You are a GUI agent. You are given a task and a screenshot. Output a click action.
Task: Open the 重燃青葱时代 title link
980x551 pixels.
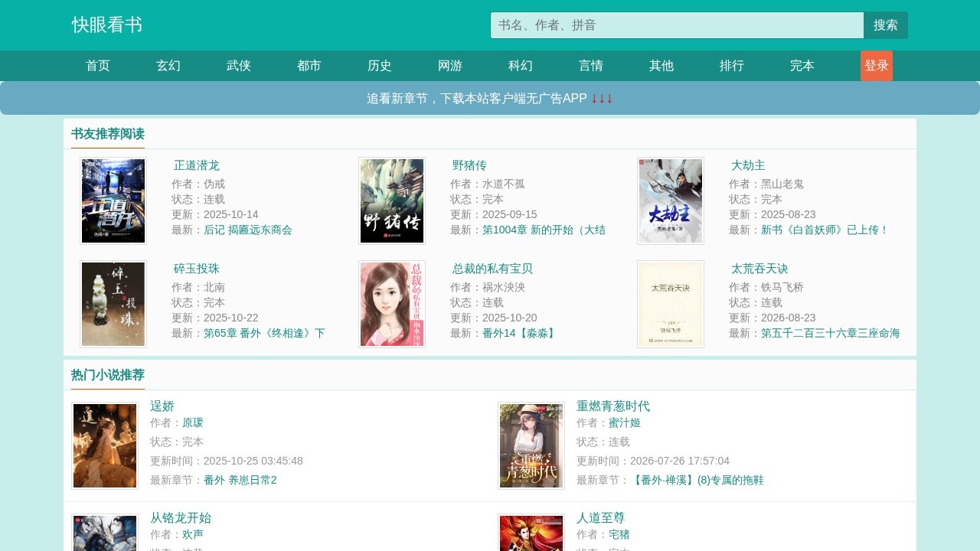[x=613, y=406]
